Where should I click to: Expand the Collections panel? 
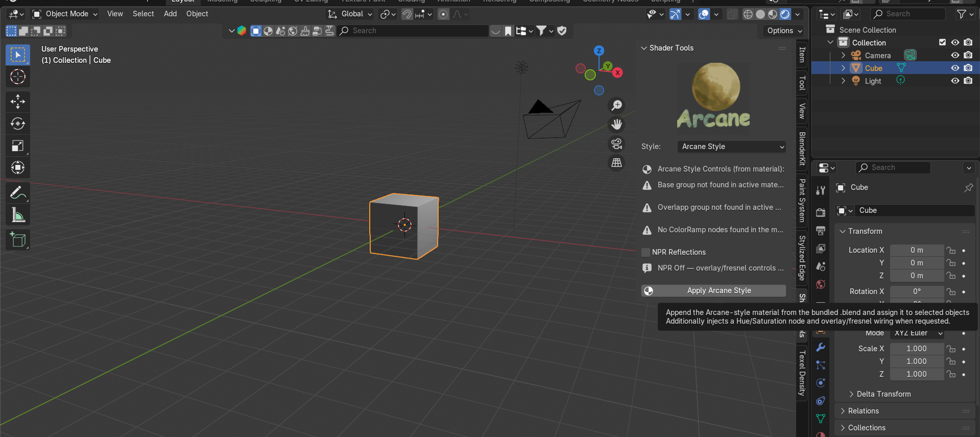tap(843, 428)
